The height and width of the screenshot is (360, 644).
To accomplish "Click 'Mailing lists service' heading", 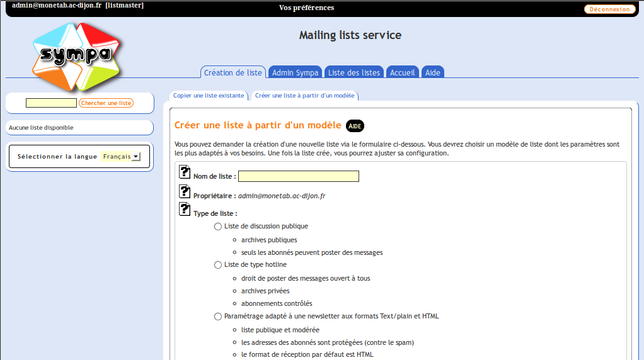I will click(350, 35).
